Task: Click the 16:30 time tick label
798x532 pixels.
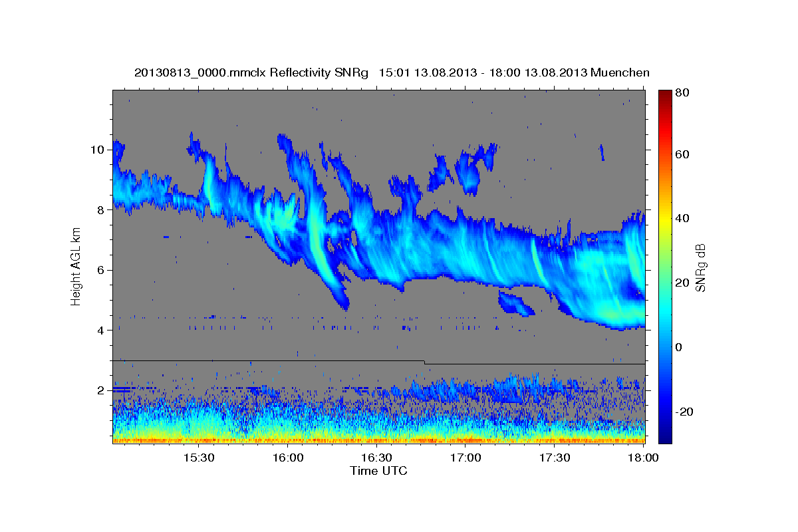Action: point(377,458)
